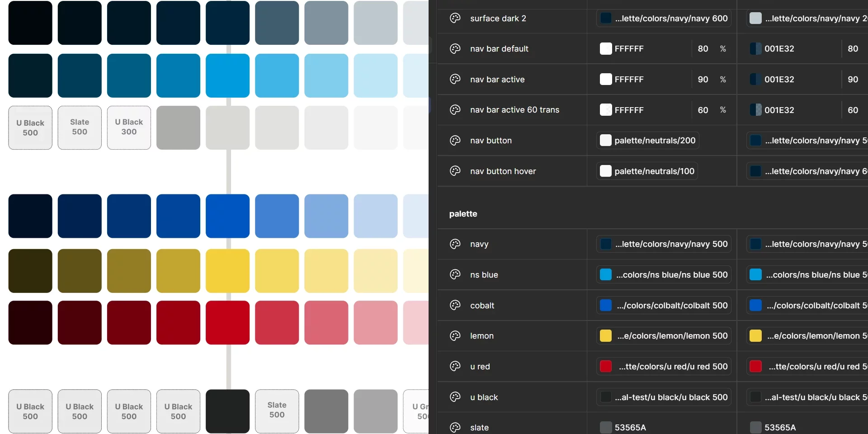Image resolution: width=868 pixels, height=434 pixels.
Task: Click the lemon 500 alias chip
Action: pyautogui.click(x=664, y=335)
